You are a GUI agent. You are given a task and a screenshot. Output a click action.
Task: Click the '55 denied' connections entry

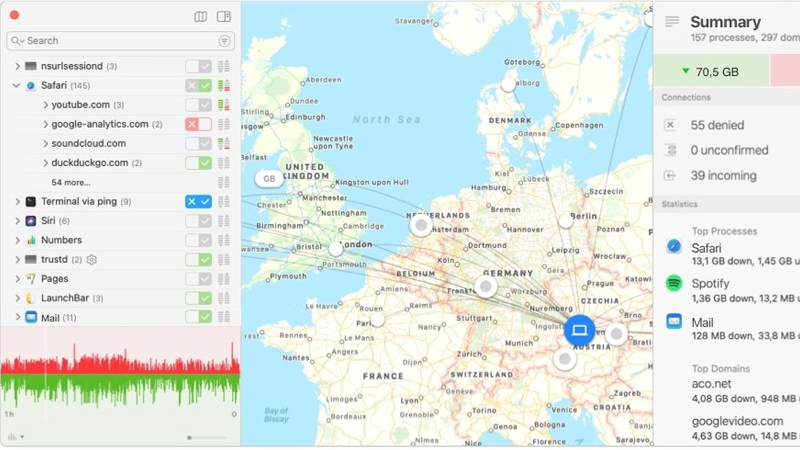pos(718,125)
